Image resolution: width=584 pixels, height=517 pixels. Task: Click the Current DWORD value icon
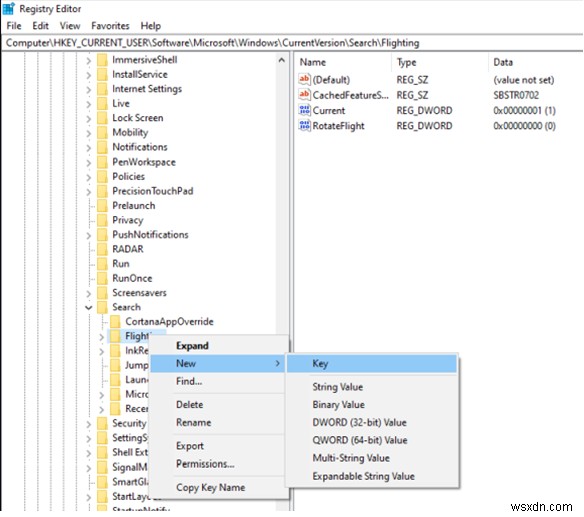pyautogui.click(x=304, y=110)
